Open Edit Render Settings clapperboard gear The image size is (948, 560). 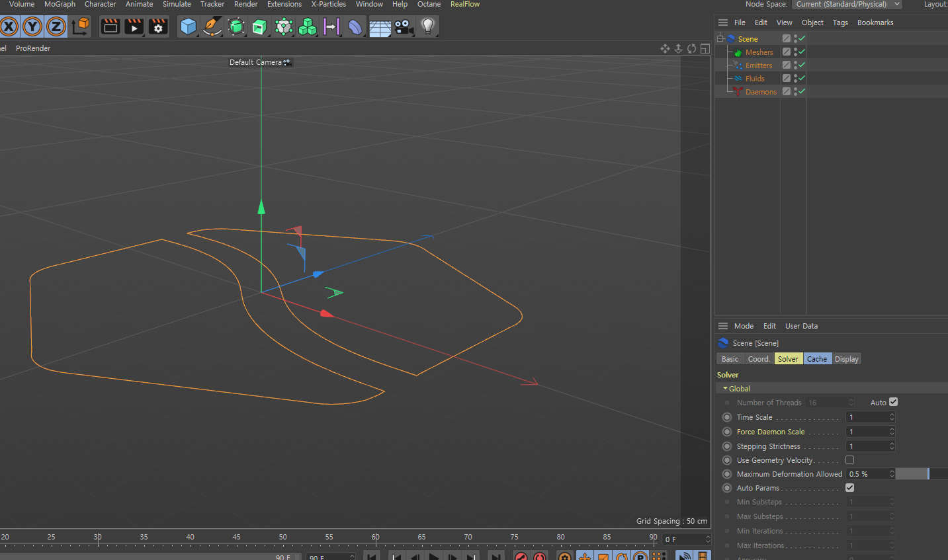(158, 26)
